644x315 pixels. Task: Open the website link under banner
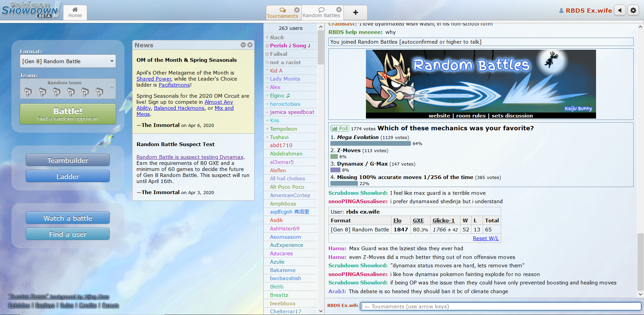click(439, 116)
